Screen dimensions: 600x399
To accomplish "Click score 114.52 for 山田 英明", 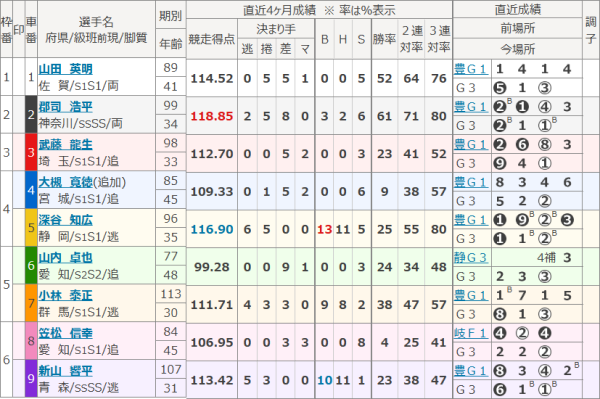I will tap(212, 78).
